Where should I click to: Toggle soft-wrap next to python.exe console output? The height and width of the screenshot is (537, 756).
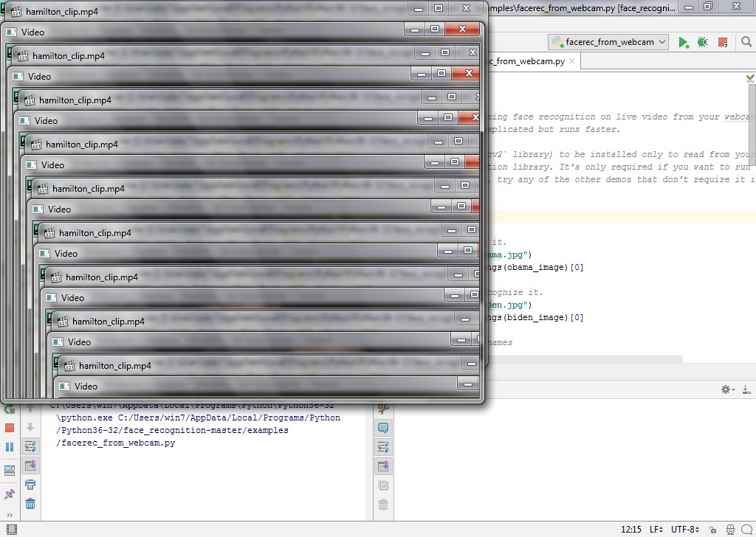tap(30, 447)
